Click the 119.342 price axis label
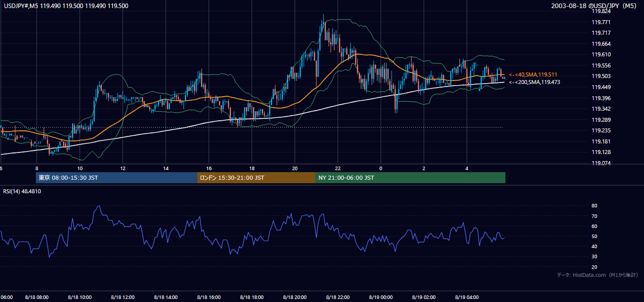The width and height of the screenshot is (644, 302). [x=602, y=109]
